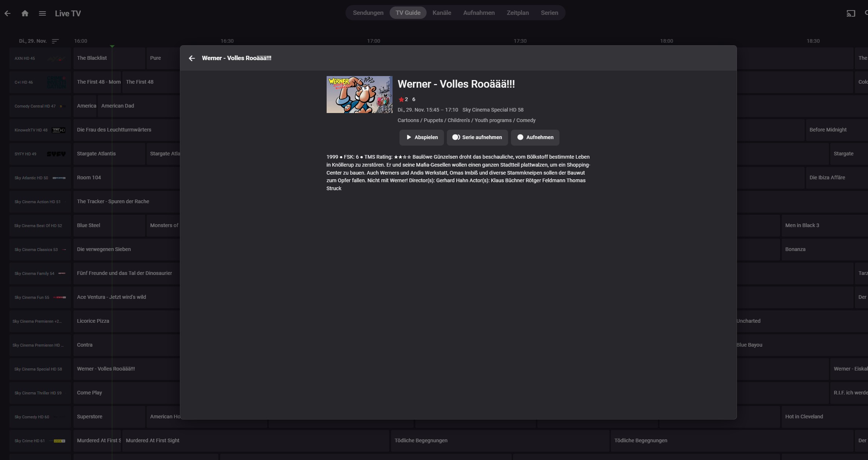This screenshot has height=460, width=868.
Task: Toggle Aufnehmen to record this program
Action: pyautogui.click(x=535, y=138)
